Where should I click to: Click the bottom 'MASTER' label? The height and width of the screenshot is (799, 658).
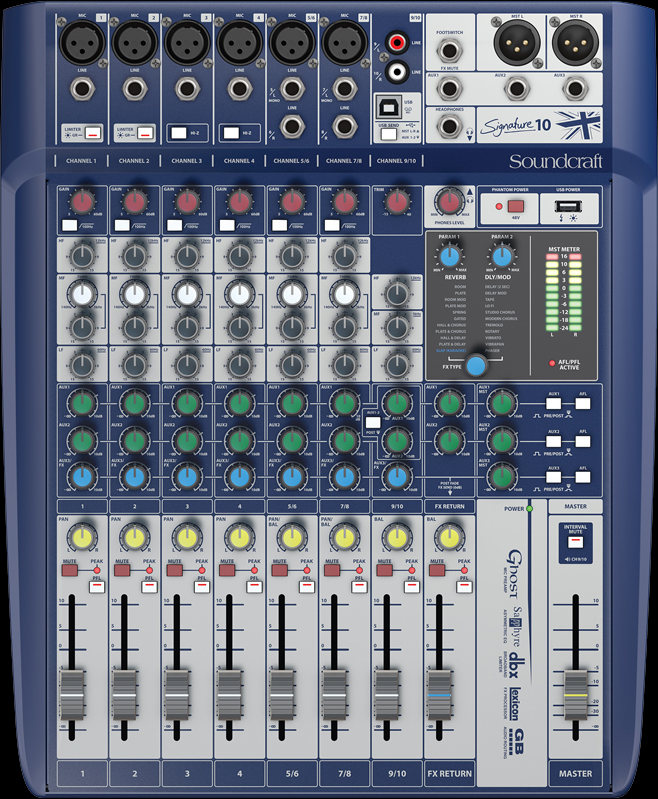click(575, 774)
